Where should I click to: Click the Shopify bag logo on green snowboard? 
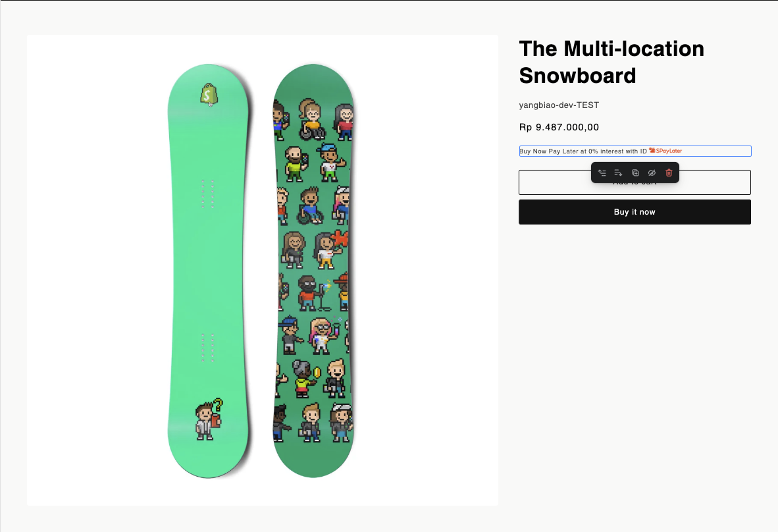[x=209, y=94]
